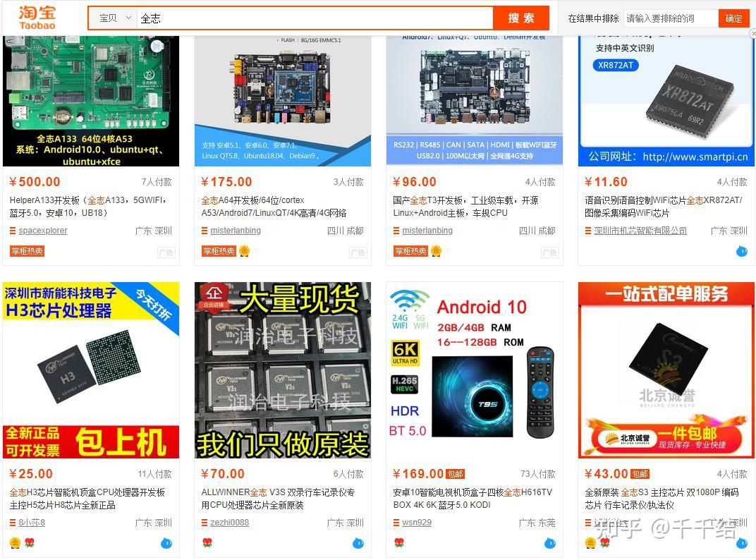Click the 确定 confirm button

pyautogui.click(x=734, y=18)
